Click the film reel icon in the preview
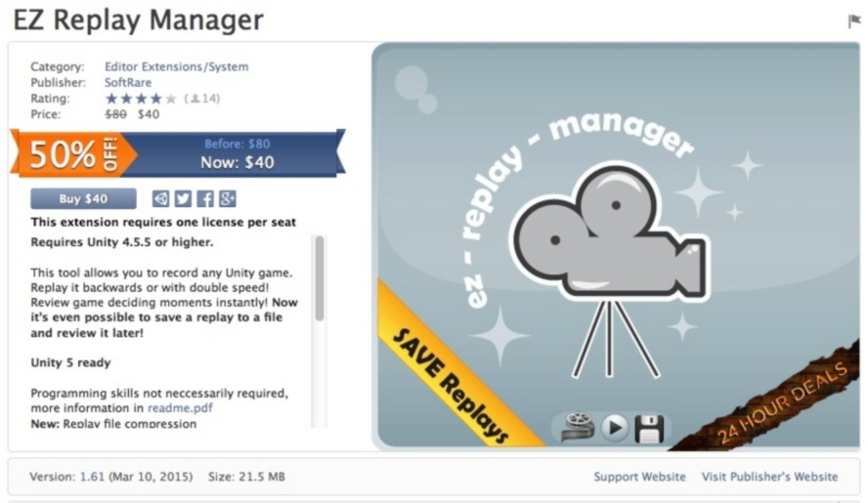 [x=578, y=428]
